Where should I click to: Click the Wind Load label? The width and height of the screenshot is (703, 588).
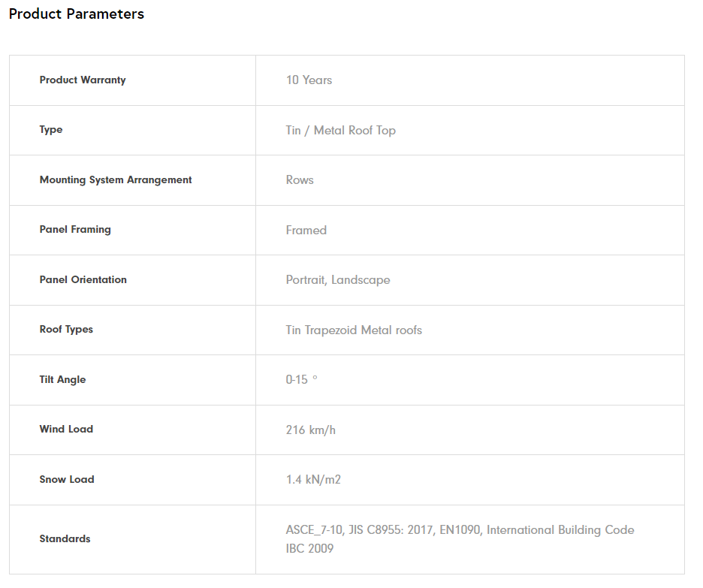click(66, 430)
